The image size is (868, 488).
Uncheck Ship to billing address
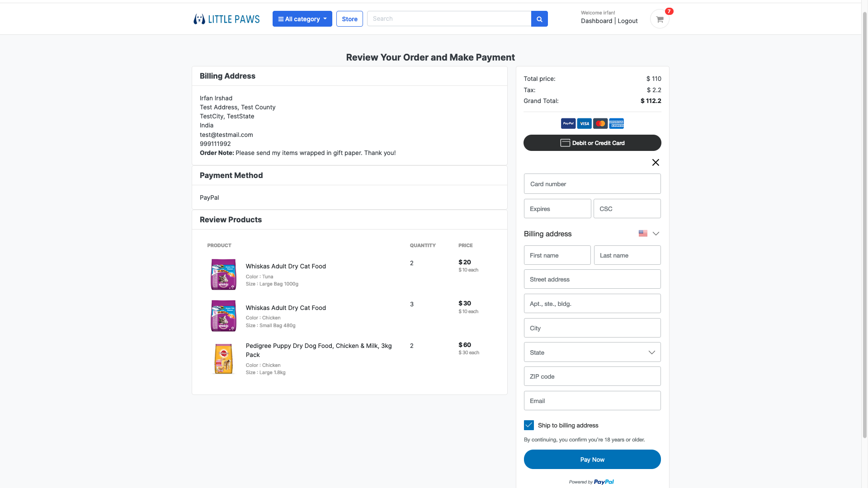pos(528,425)
